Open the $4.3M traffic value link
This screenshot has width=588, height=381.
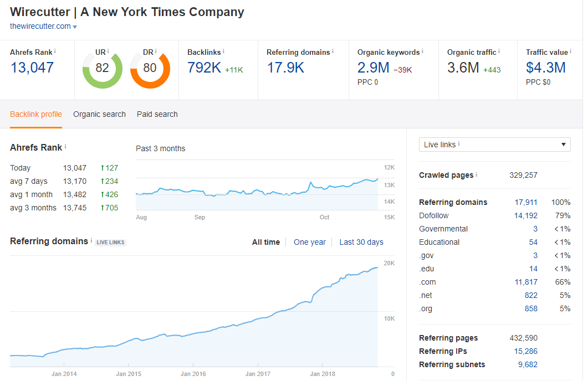(546, 68)
